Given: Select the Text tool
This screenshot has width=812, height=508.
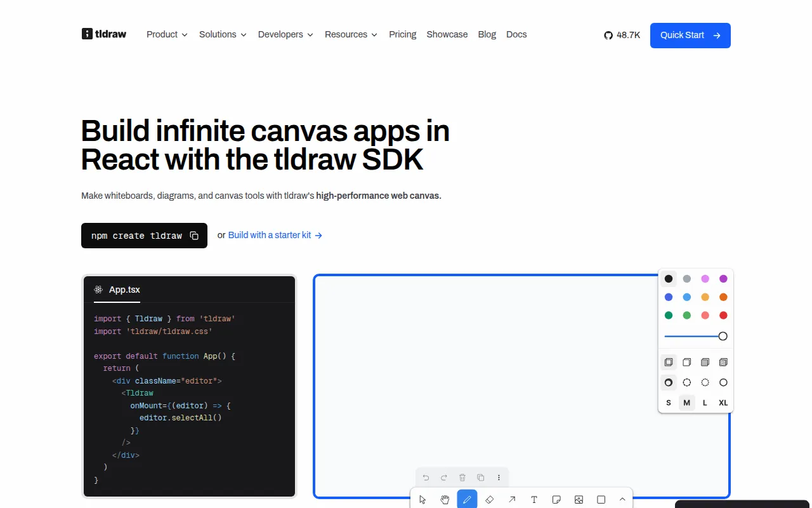Looking at the screenshot, I should pyautogui.click(x=534, y=500).
